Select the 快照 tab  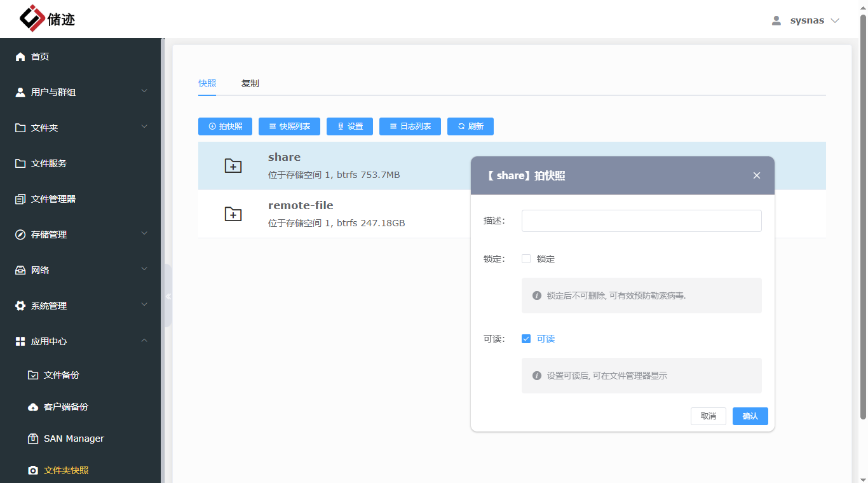[x=207, y=83]
